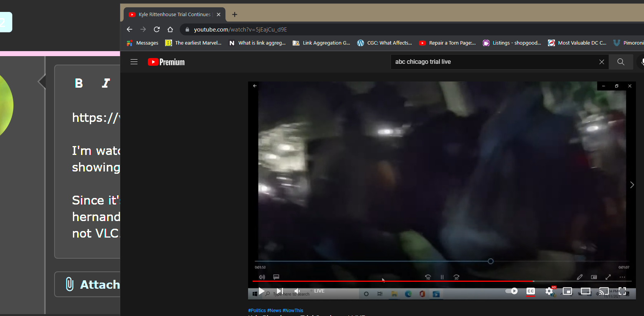Open the Most Valuable DC C bookmark
This screenshot has width=644, height=316.
[x=577, y=43]
